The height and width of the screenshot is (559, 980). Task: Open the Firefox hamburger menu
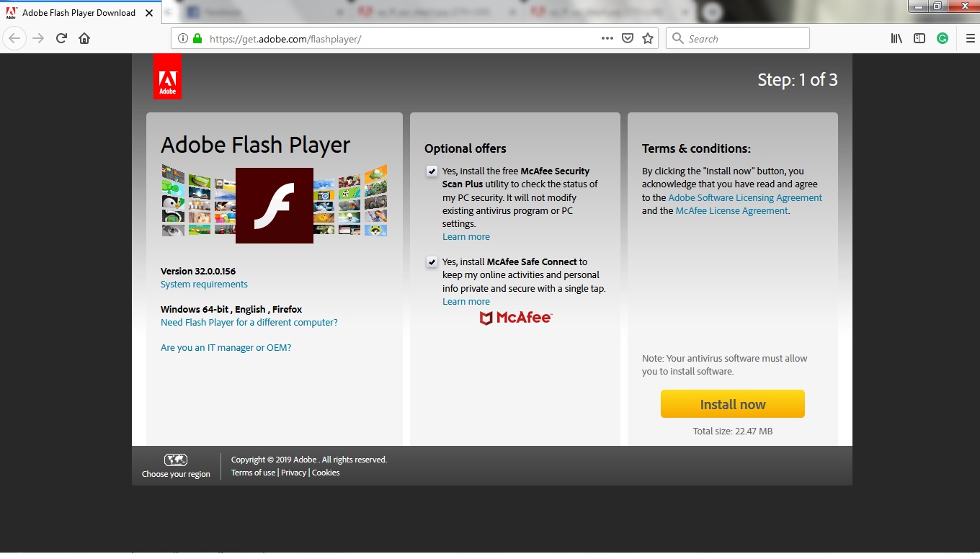tap(970, 38)
